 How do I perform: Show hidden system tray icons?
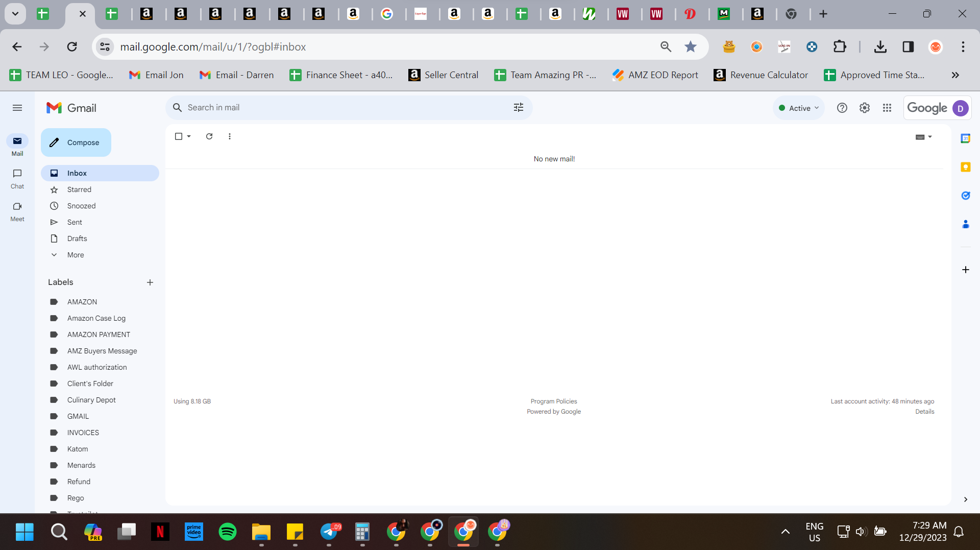pos(786,532)
